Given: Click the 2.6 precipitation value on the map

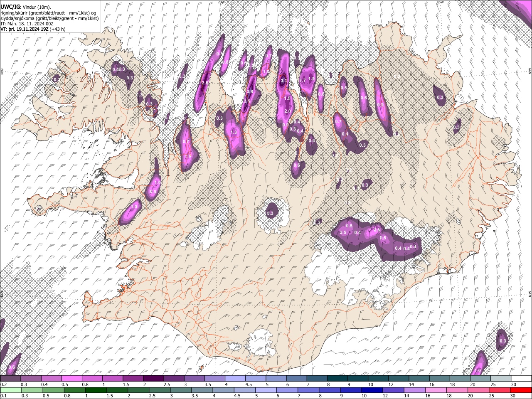Looking at the screenshot, I should [205, 83].
